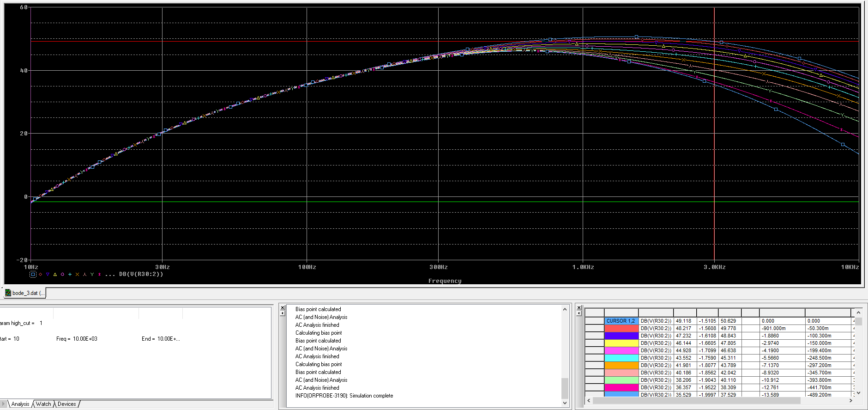This screenshot has height=410, width=868.
Task: Click the red diamond trace symbol in legend
Action: (x=40, y=275)
